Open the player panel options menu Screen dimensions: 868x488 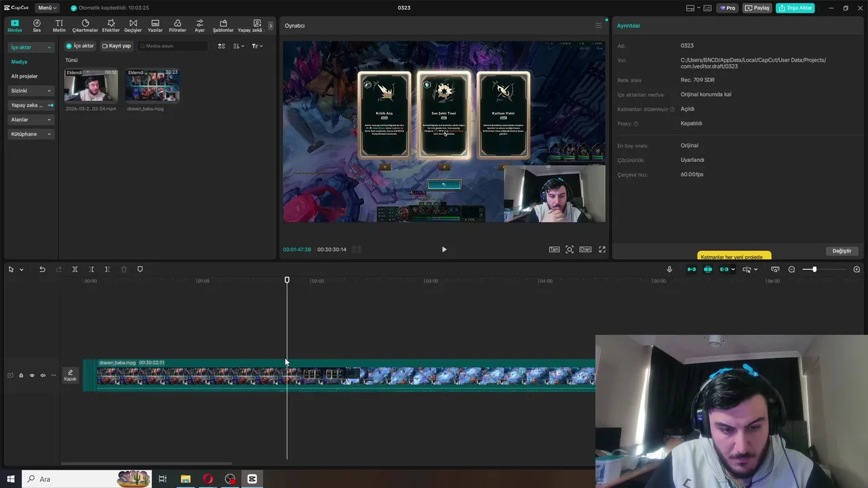click(598, 26)
